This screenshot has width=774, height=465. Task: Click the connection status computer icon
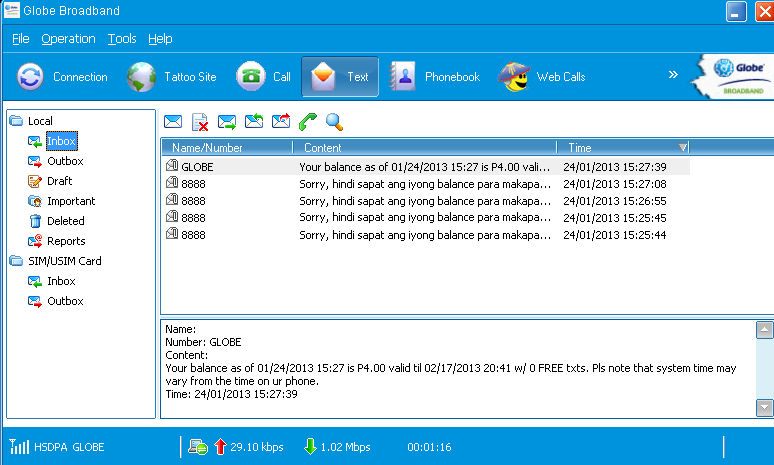coord(198,447)
